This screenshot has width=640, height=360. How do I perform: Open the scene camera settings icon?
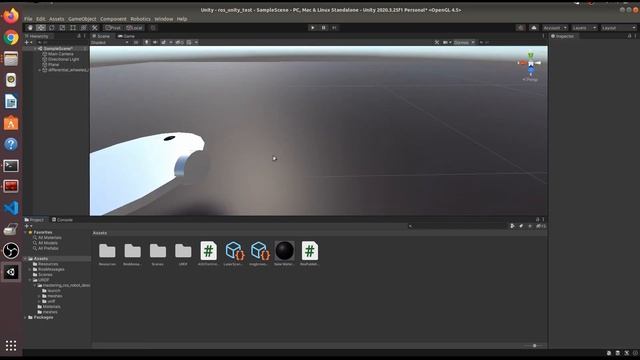[445, 42]
